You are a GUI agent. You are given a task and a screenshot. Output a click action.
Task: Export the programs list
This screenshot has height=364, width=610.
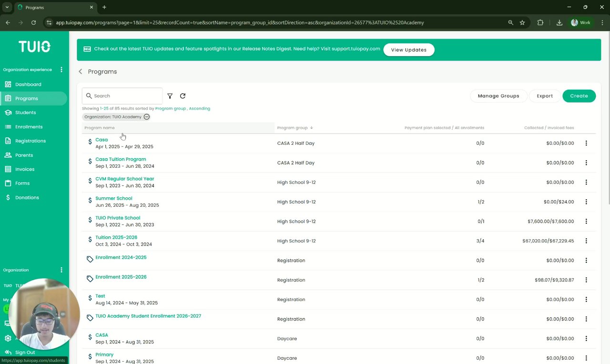tap(545, 96)
